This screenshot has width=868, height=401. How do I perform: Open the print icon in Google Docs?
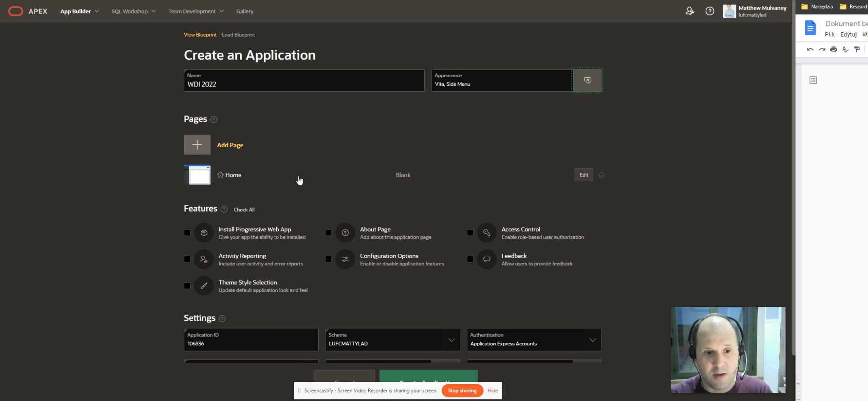834,49
